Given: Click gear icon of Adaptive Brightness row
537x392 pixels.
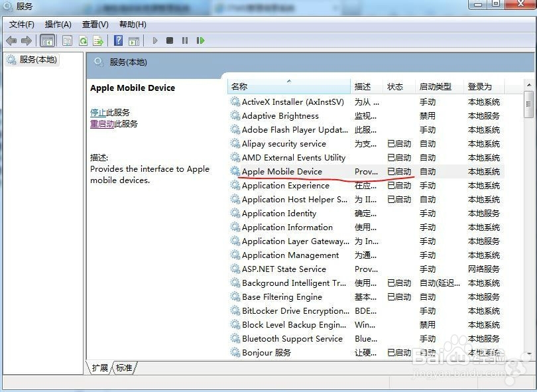Looking at the screenshot, I should click(235, 115).
